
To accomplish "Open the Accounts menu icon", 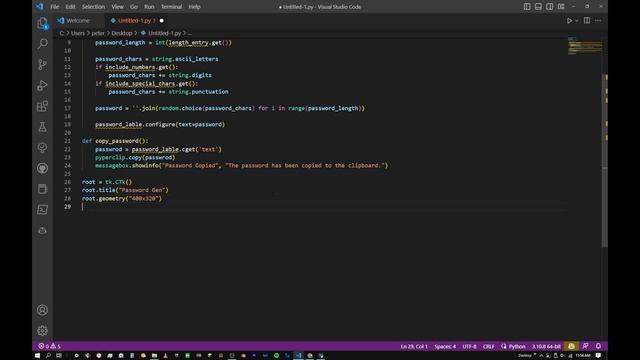I will pyautogui.click(x=42, y=310).
